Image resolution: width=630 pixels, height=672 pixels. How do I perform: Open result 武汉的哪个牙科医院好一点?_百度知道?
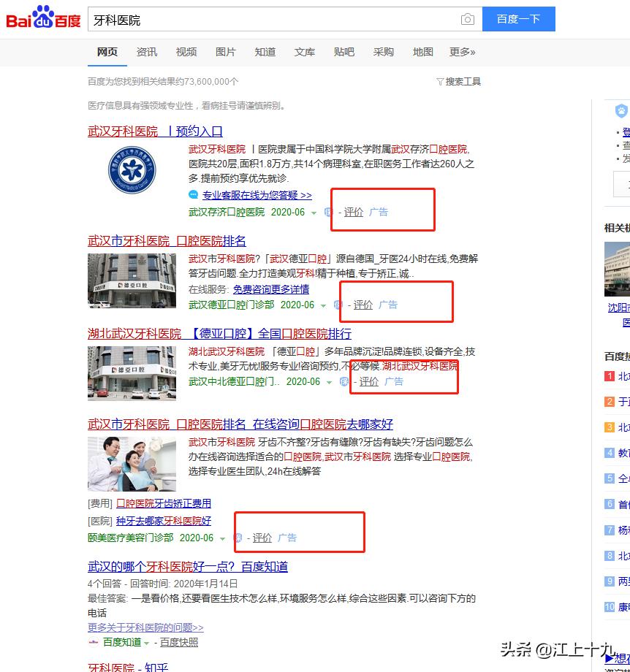(x=188, y=567)
